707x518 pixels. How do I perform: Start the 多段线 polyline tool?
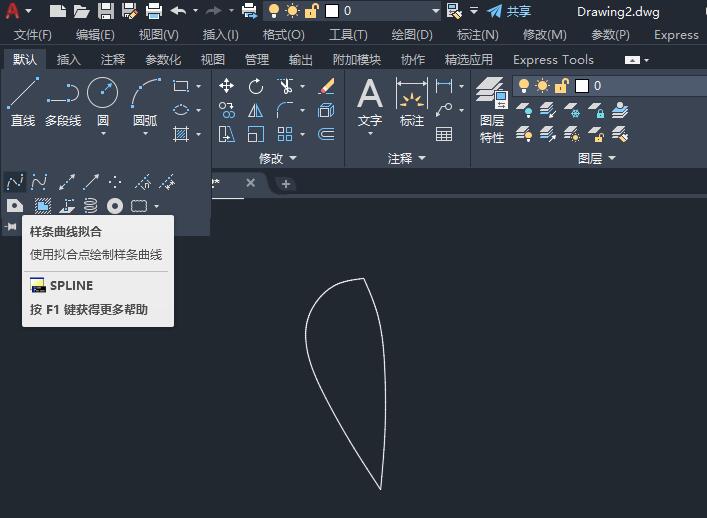(63, 101)
